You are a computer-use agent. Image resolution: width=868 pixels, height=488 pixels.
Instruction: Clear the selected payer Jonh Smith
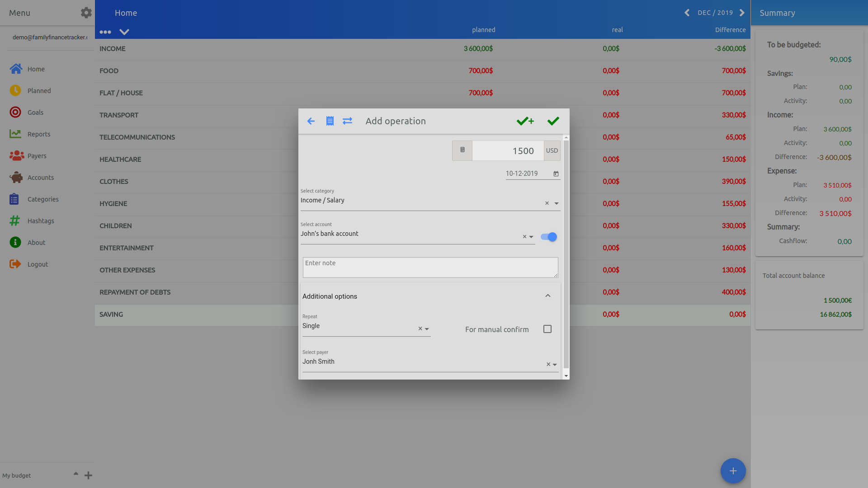pyautogui.click(x=548, y=364)
